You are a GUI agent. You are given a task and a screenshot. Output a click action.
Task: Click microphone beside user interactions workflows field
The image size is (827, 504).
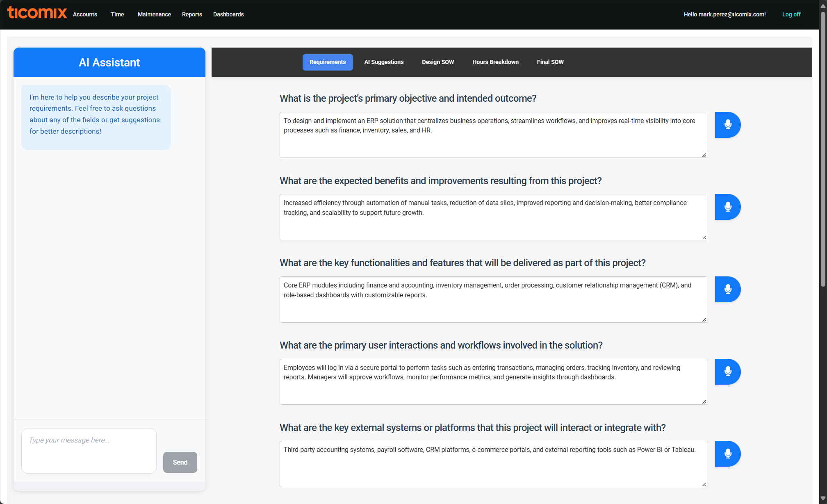pos(727,372)
